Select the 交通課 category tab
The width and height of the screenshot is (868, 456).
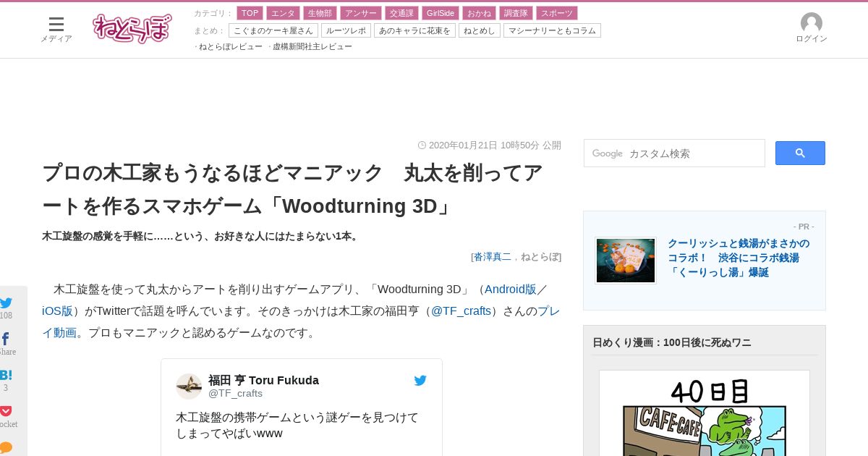pos(401,13)
